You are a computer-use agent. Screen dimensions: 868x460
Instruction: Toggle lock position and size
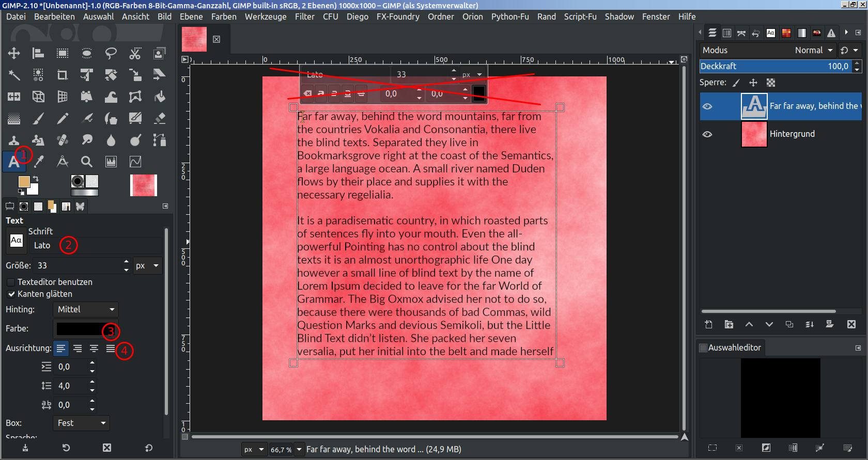point(753,83)
